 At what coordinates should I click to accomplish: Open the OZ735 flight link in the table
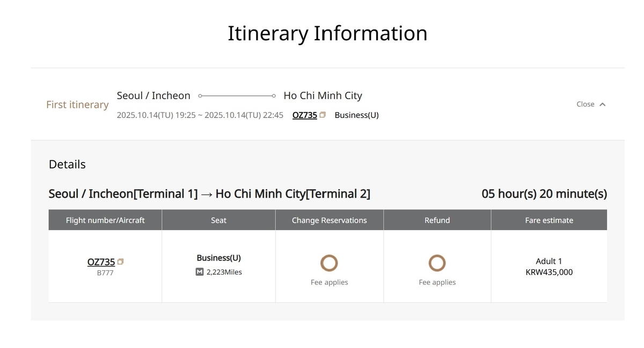click(x=101, y=262)
